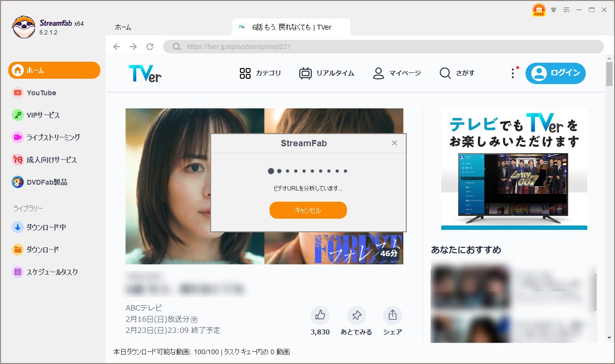The width and height of the screenshot is (615, 364).
Task: Open the three-dot more menu
Action: tap(512, 73)
